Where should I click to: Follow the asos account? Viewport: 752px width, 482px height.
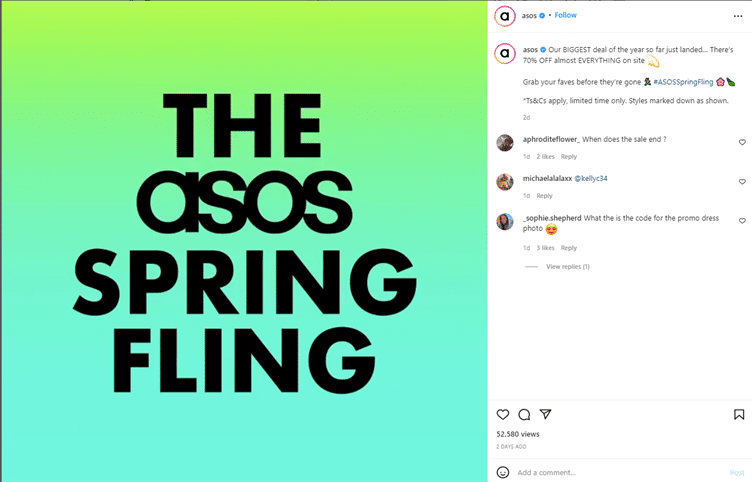(566, 16)
